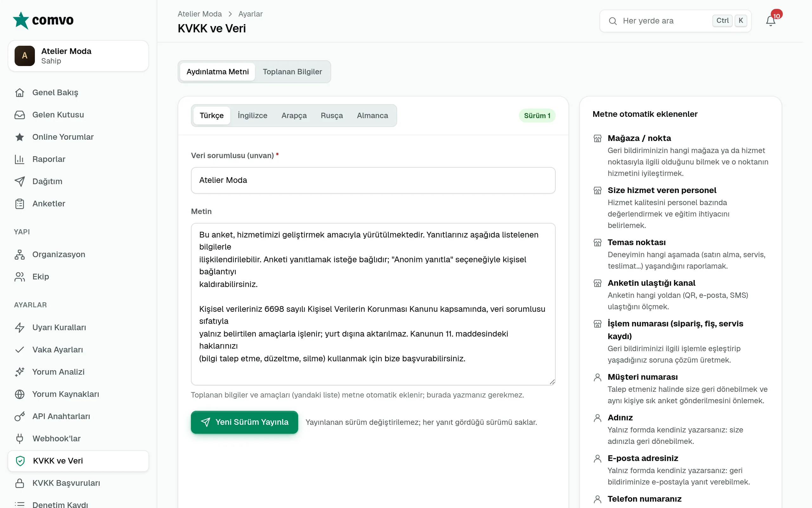
Task: Click the Vaka Ayarları checkmark icon
Action: 20,350
